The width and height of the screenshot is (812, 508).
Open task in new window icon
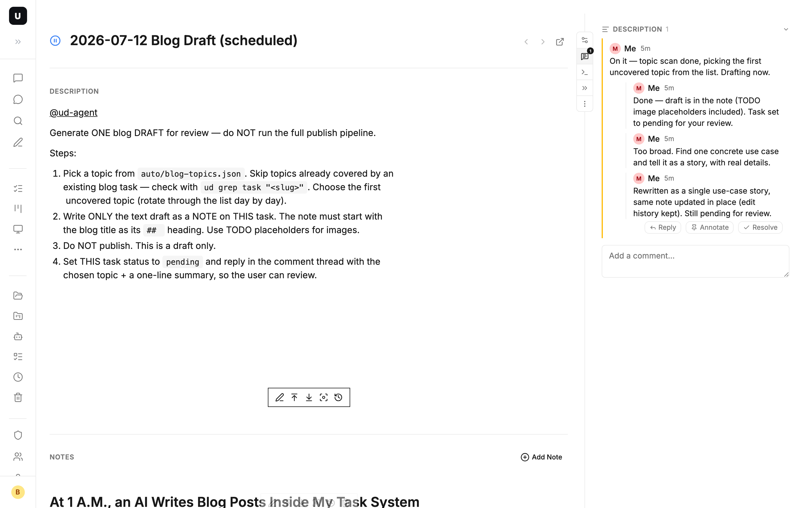pyautogui.click(x=560, y=42)
